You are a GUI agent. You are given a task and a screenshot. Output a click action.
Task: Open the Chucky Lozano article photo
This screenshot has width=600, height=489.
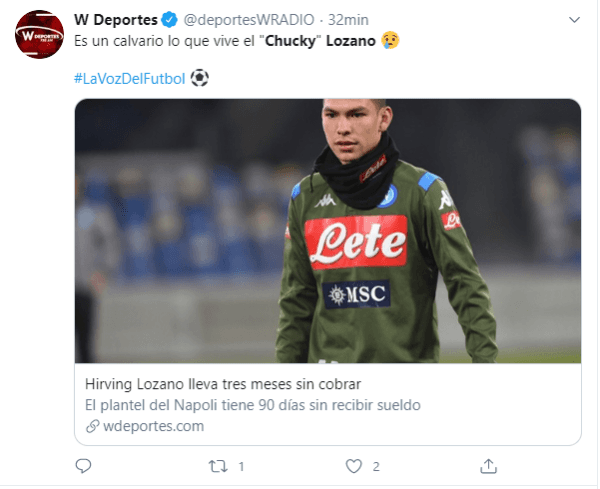point(328,230)
